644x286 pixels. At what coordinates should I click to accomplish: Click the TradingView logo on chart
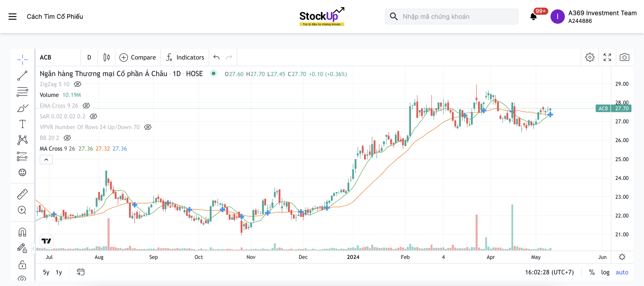point(46,241)
